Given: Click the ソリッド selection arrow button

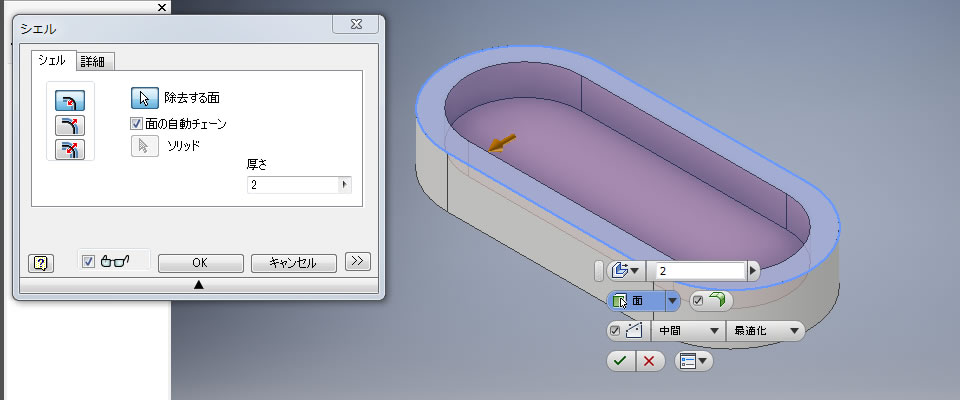Looking at the screenshot, I should pos(144,146).
